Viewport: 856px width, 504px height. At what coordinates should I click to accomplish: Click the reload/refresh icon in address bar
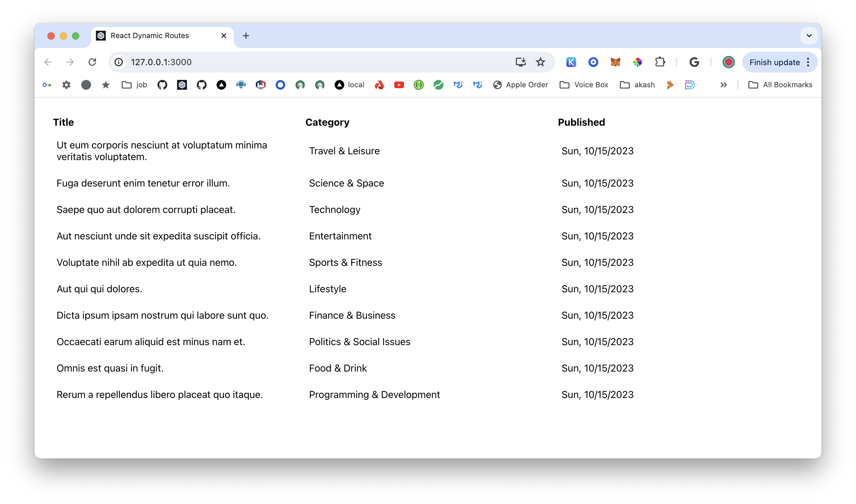point(93,62)
